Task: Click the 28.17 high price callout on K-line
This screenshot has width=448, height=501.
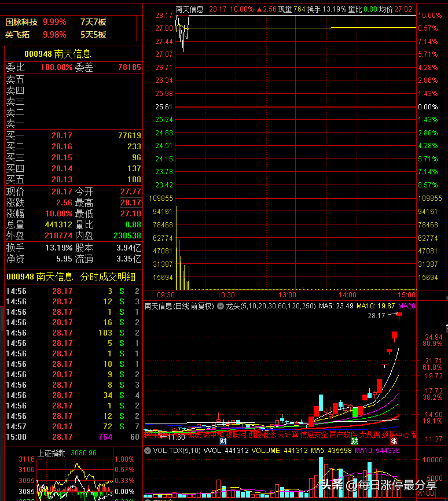Action: pos(376,316)
